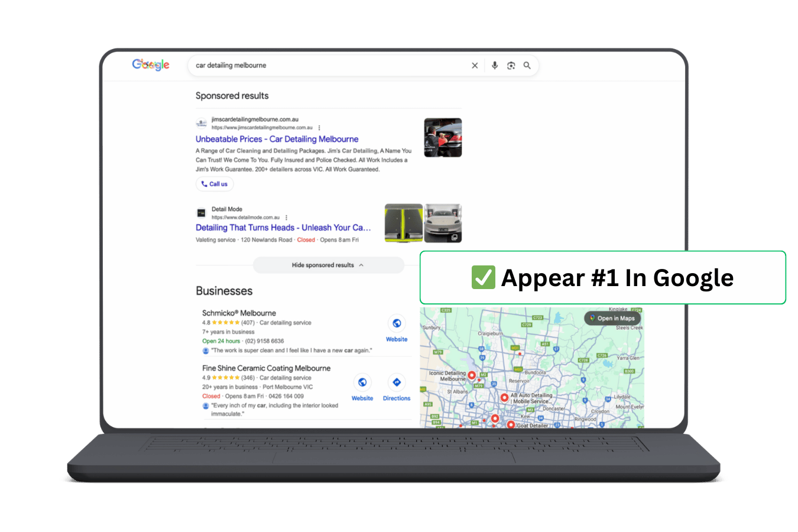Click the magnifying glass search icon
This screenshot has height=532, width=798.
(x=527, y=66)
